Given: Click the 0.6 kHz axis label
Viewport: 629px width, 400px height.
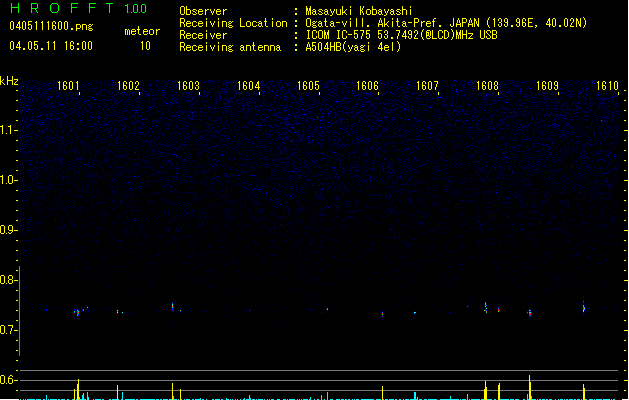Looking at the screenshot, I should coord(8,380).
